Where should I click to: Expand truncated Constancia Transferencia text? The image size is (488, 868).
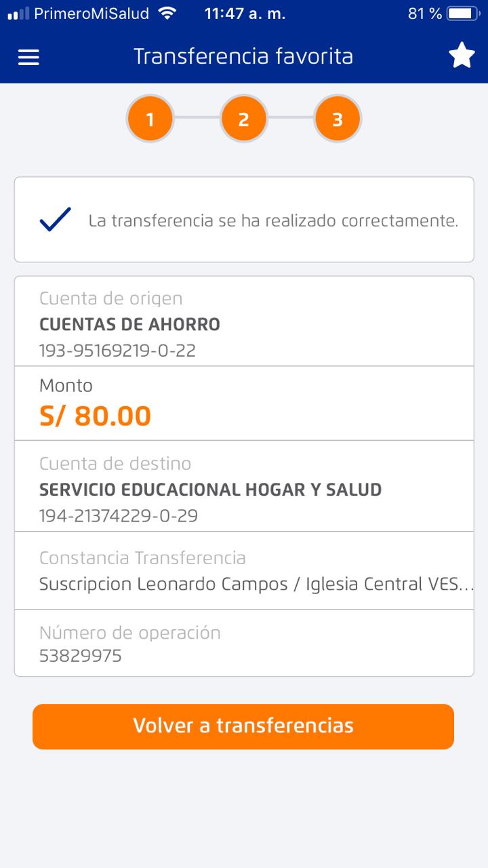point(262,584)
